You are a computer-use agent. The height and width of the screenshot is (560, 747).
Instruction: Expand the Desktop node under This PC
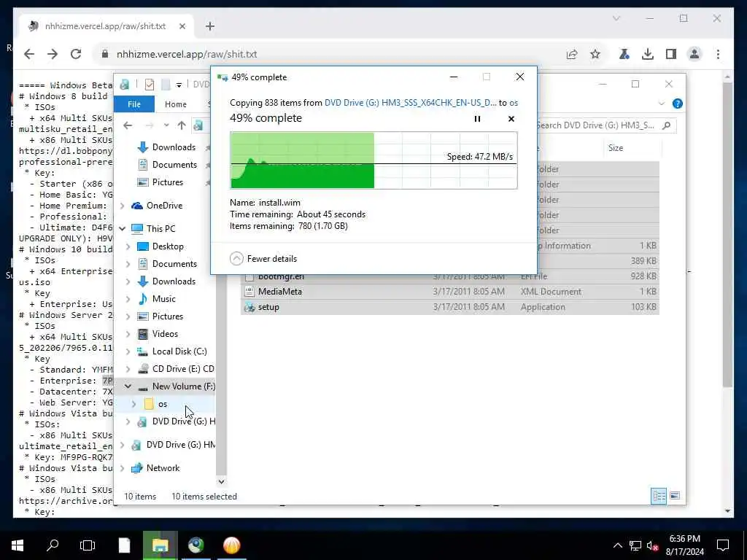pyautogui.click(x=128, y=246)
